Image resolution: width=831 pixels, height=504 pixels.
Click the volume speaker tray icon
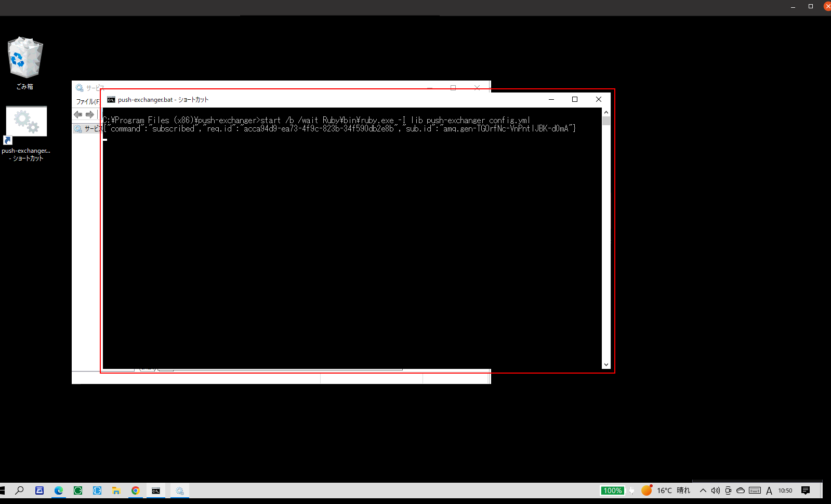[716, 490]
